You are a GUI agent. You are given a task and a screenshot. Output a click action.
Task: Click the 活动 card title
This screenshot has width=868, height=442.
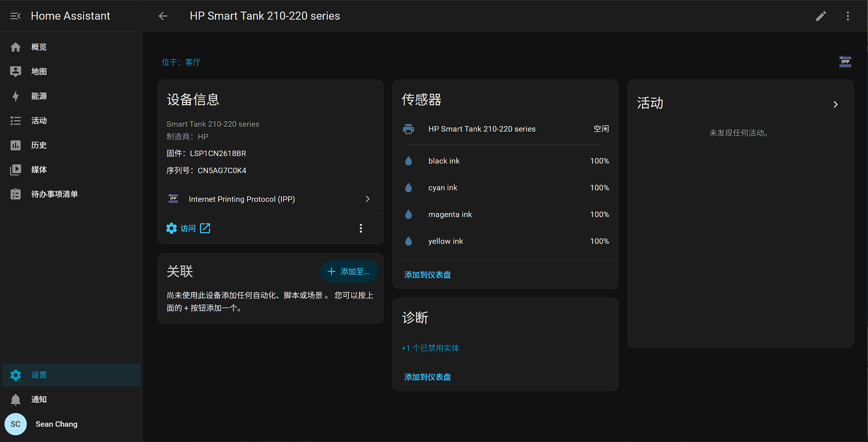click(650, 103)
